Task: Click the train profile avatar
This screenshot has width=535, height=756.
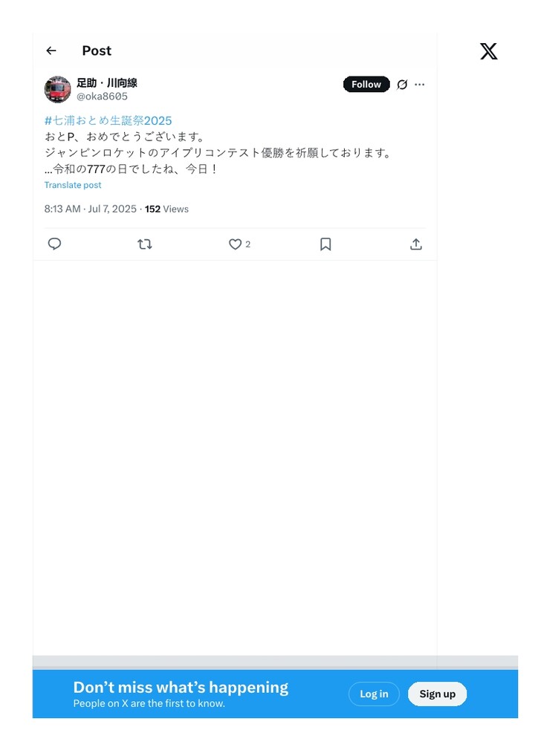Action: pyautogui.click(x=58, y=89)
